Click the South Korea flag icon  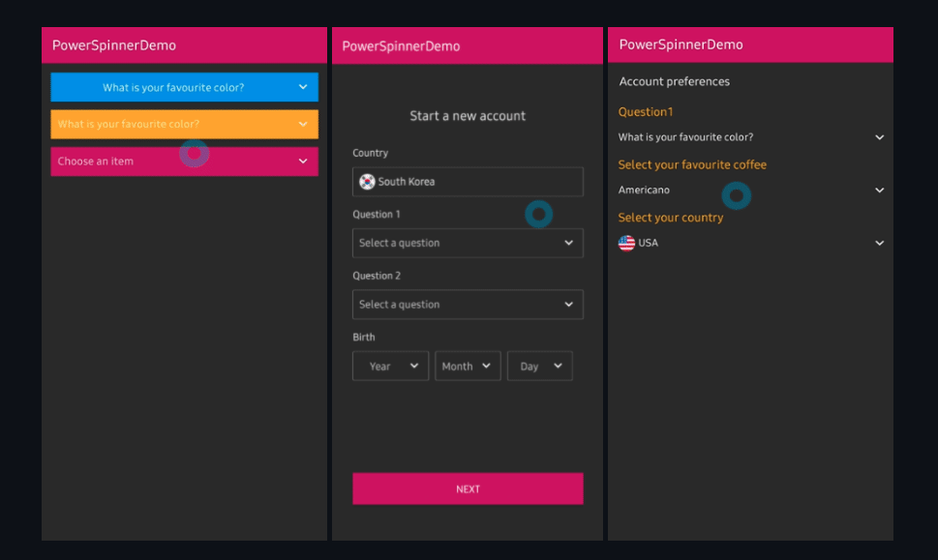[367, 182]
